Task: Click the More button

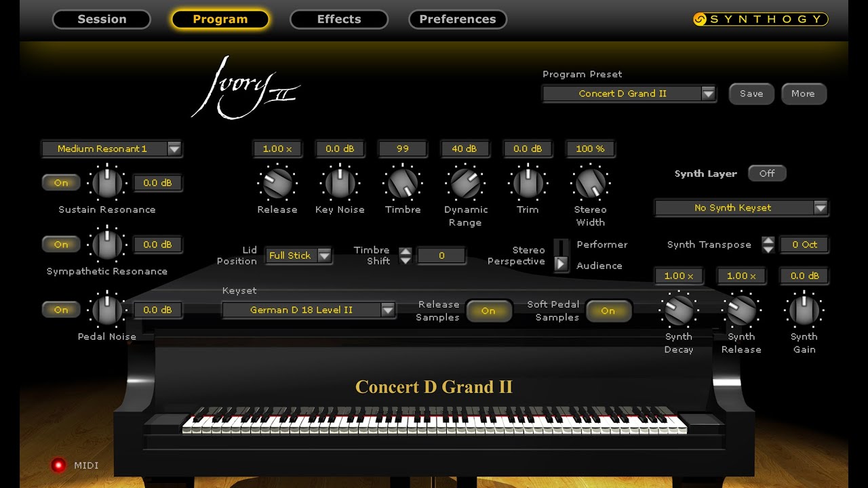Action: pyautogui.click(x=804, y=94)
